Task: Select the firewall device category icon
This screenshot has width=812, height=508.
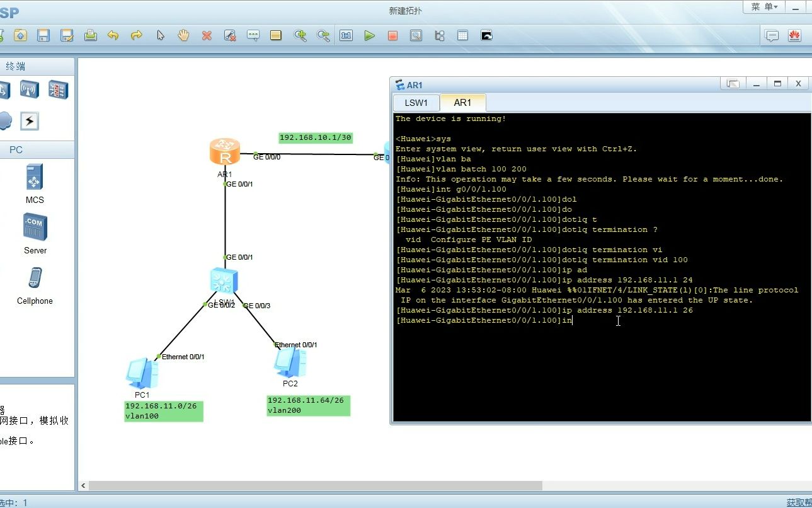Action: click(58, 89)
